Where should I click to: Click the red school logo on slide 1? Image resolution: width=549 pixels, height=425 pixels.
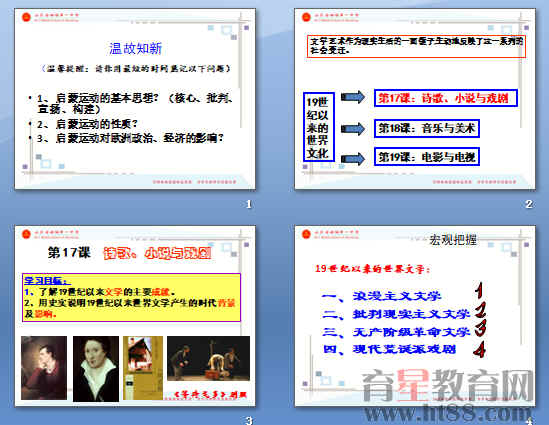(x=26, y=17)
